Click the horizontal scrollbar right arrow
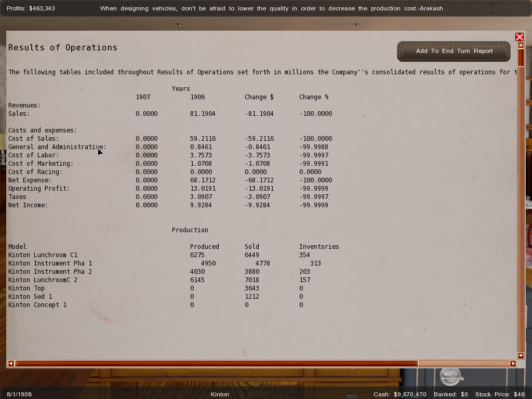Viewport: 532px width, 399px height. coord(513,363)
